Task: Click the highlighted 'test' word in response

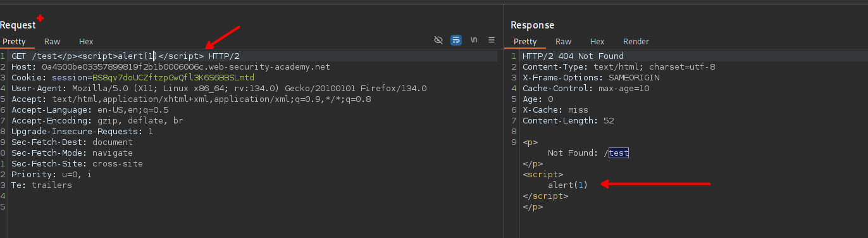Action: [x=619, y=153]
